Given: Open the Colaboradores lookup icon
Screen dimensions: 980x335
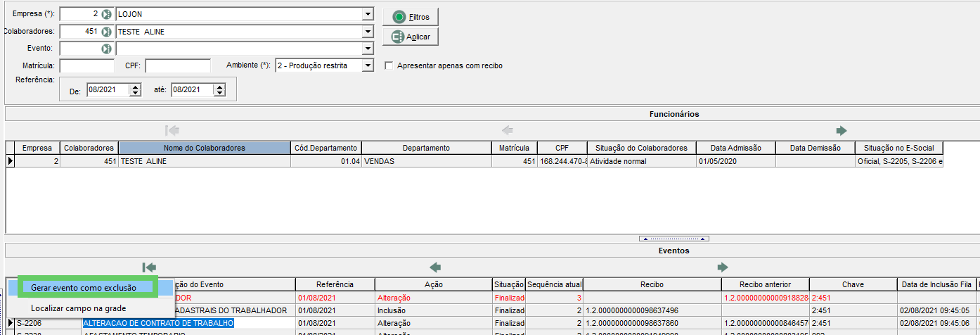Looking at the screenshot, I should [x=106, y=32].
